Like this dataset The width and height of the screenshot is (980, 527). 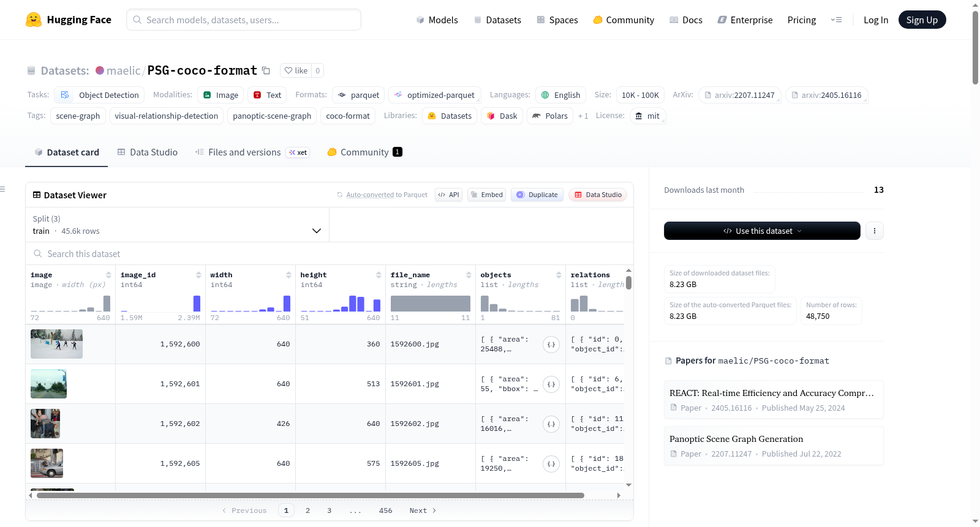click(296, 70)
